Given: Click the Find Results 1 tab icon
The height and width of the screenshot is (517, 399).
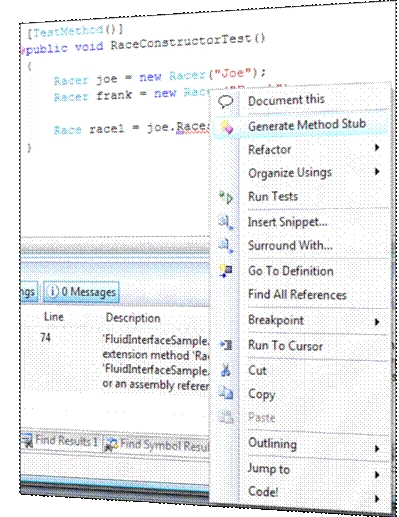Looking at the screenshot, I should tap(27, 440).
